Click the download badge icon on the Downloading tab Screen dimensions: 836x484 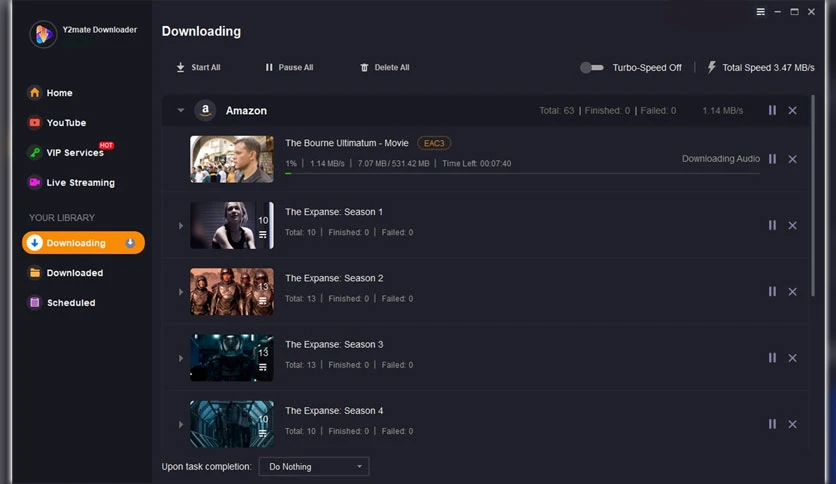coord(130,243)
